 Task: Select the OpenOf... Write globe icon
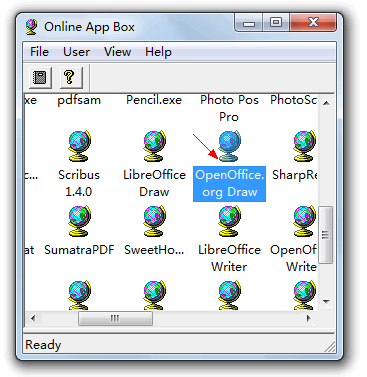point(304,221)
